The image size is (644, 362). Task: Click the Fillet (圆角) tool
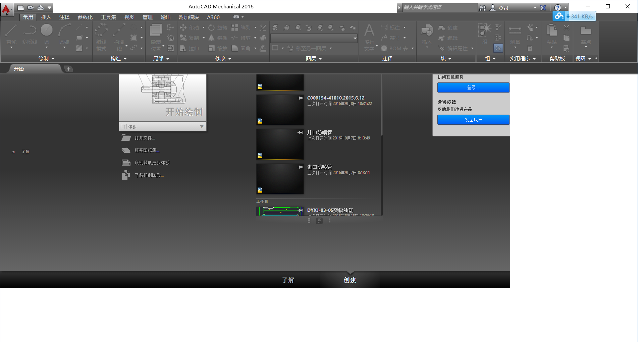[241, 48]
